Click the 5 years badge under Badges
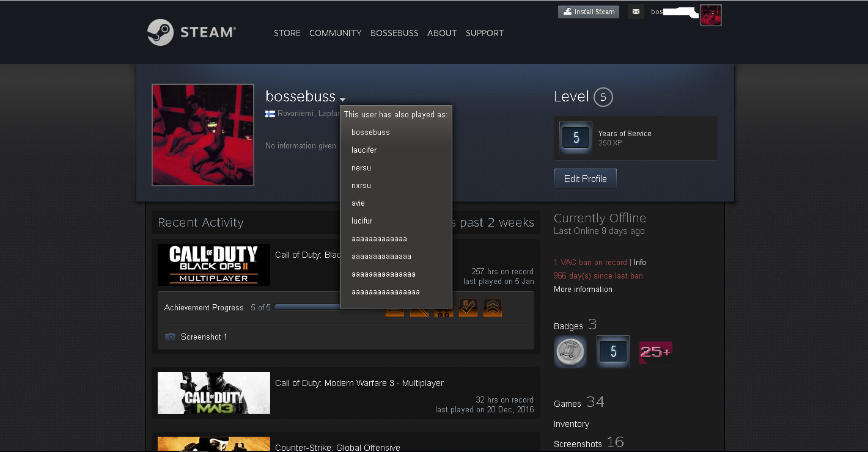 coord(613,352)
